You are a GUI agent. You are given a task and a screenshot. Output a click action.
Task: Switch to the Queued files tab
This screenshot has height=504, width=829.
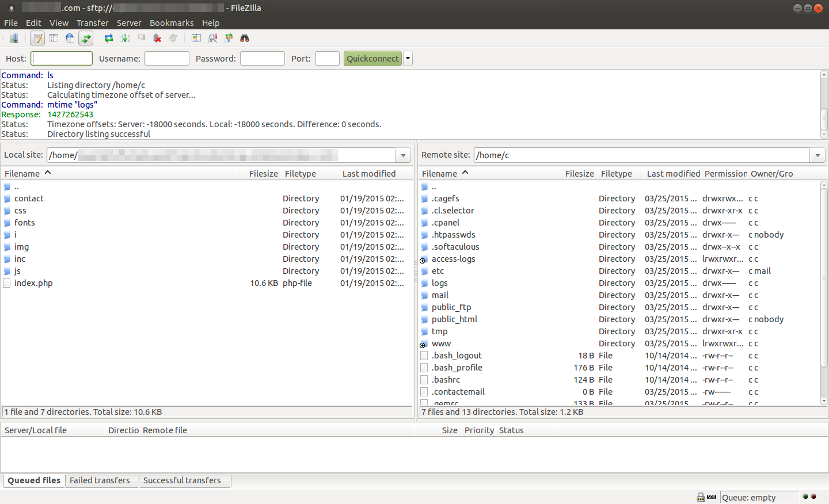click(x=34, y=480)
